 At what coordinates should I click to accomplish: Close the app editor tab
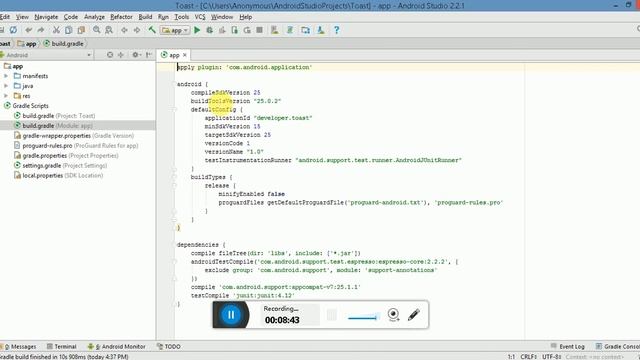pos(184,55)
